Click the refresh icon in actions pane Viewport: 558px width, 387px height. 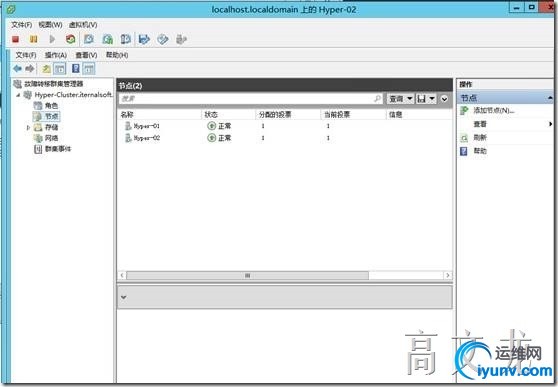(464, 138)
